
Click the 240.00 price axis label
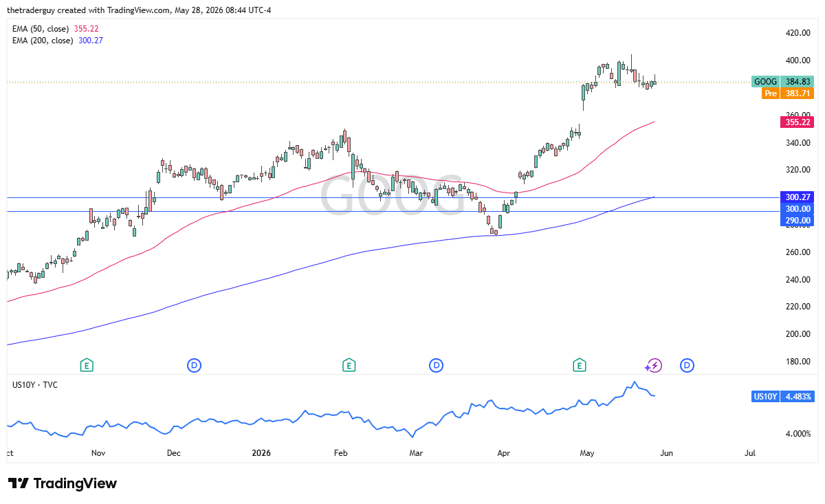click(798, 280)
